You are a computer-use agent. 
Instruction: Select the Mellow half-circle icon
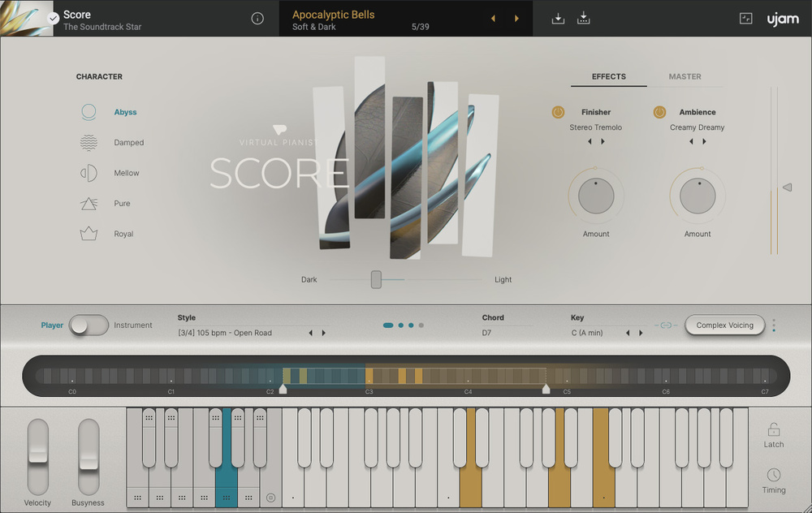click(x=89, y=173)
